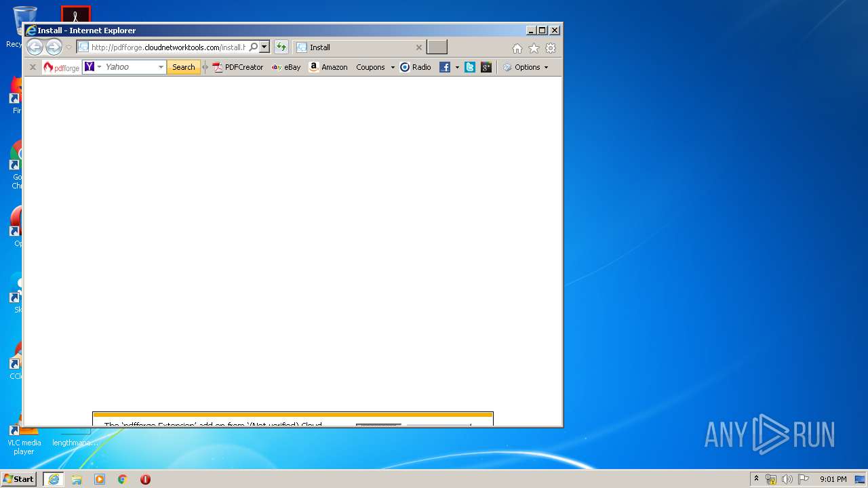
Task: Open Google Chrome from the taskbar
Action: pyautogui.click(x=122, y=479)
